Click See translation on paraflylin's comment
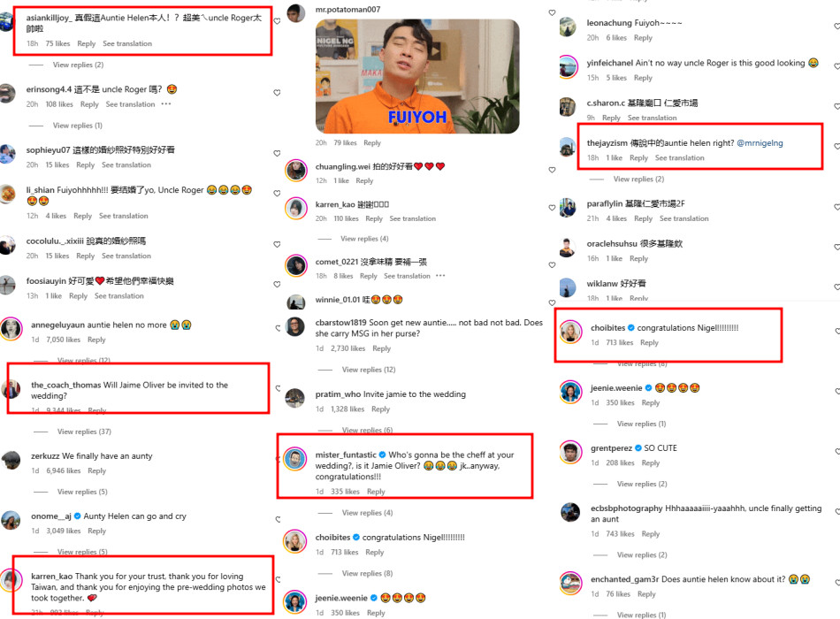This screenshot has height=619, width=840. point(684,218)
